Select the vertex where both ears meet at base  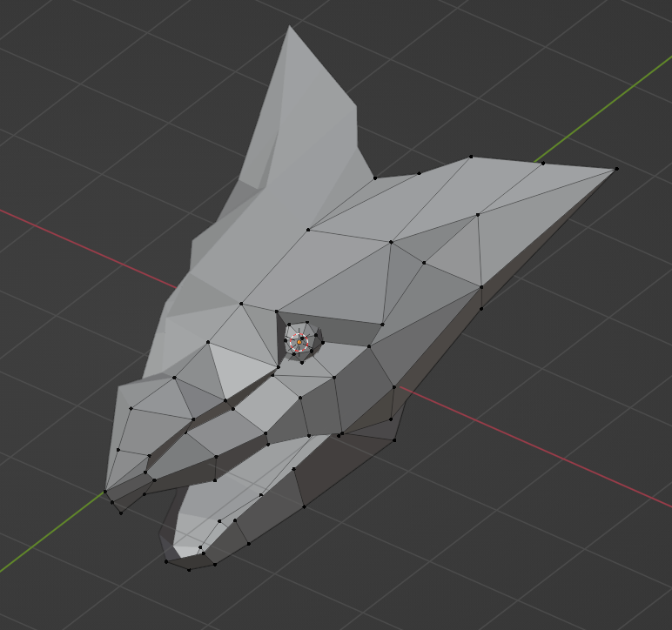pos(375,178)
